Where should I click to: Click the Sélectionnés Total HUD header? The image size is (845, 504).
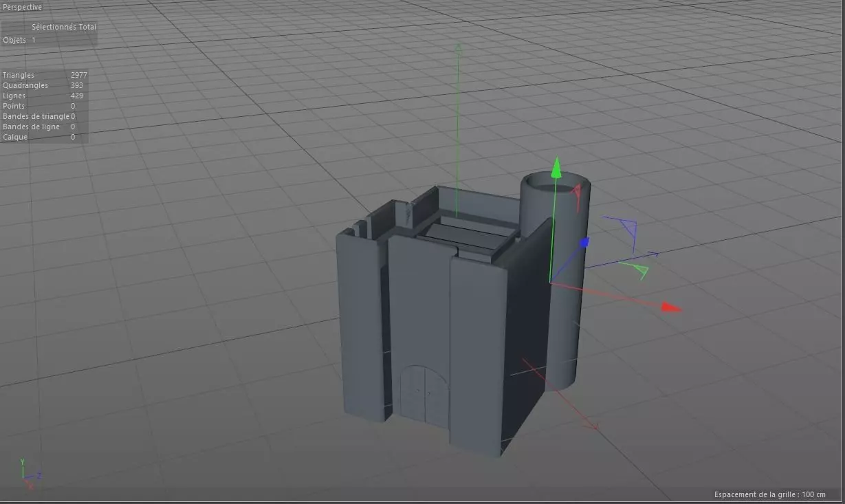click(64, 27)
